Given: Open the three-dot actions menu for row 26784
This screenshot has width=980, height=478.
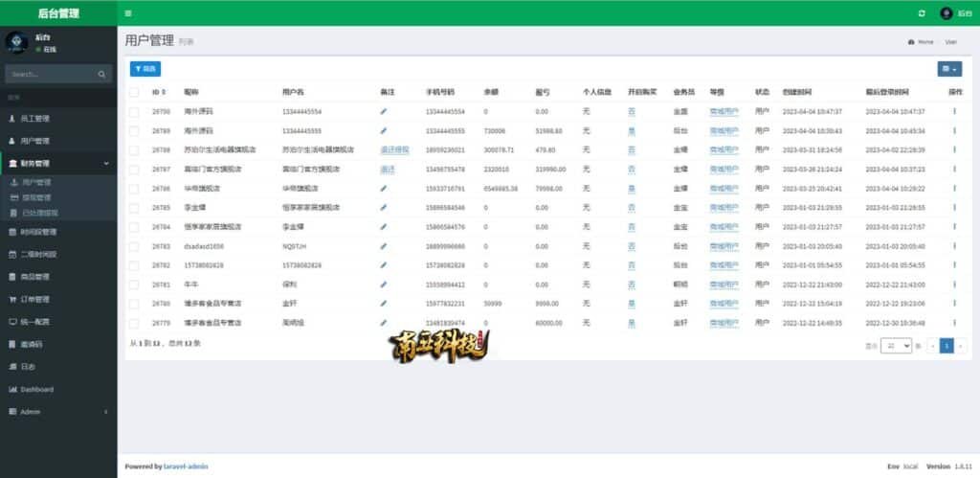Looking at the screenshot, I should 953,227.
